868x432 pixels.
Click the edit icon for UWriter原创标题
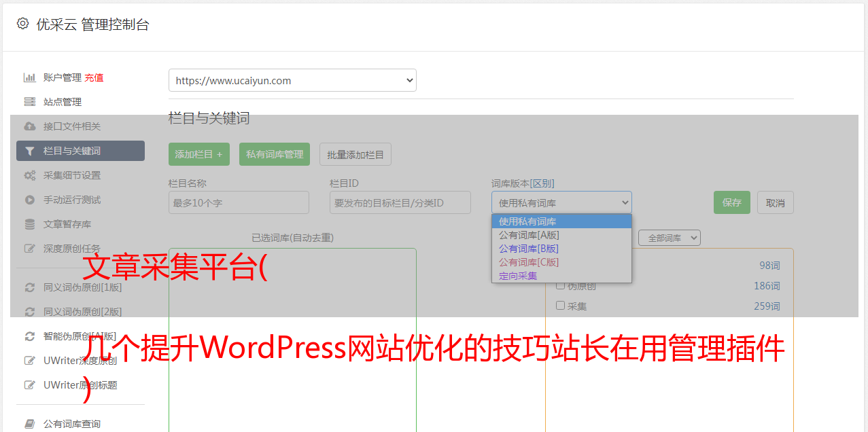[29, 385]
